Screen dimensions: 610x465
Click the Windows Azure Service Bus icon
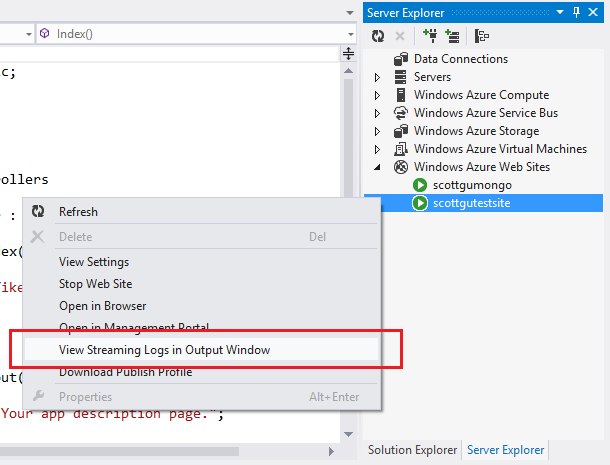coord(401,113)
